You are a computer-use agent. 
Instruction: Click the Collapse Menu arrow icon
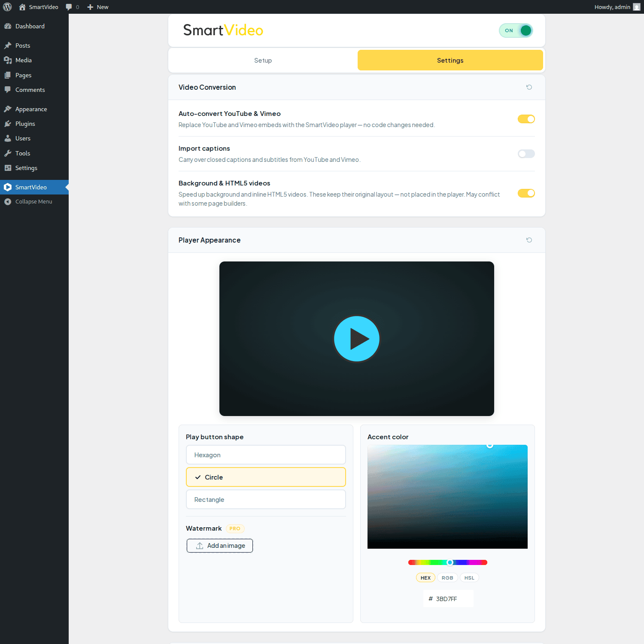click(8, 202)
